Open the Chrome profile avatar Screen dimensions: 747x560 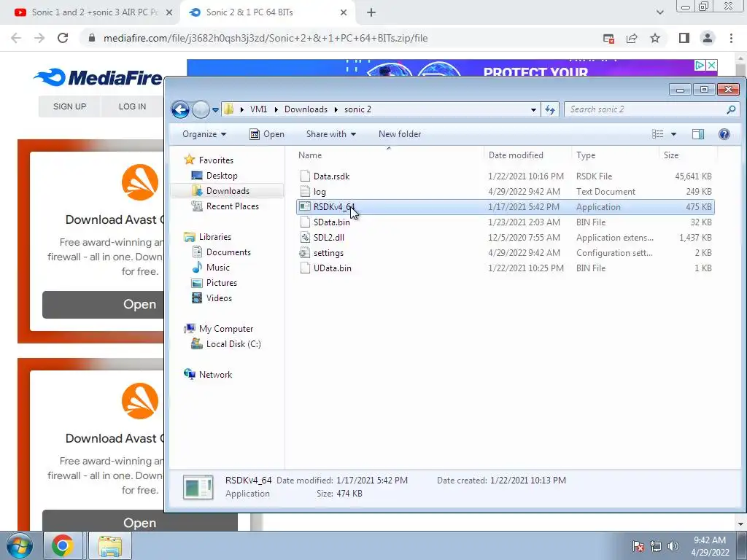pos(708,38)
